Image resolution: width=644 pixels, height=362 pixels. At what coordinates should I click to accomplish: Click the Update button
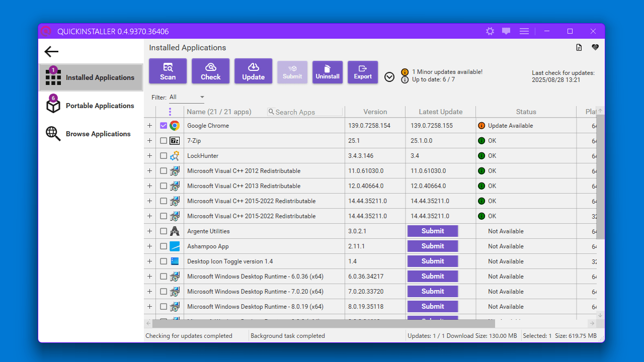(x=254, y=71)
